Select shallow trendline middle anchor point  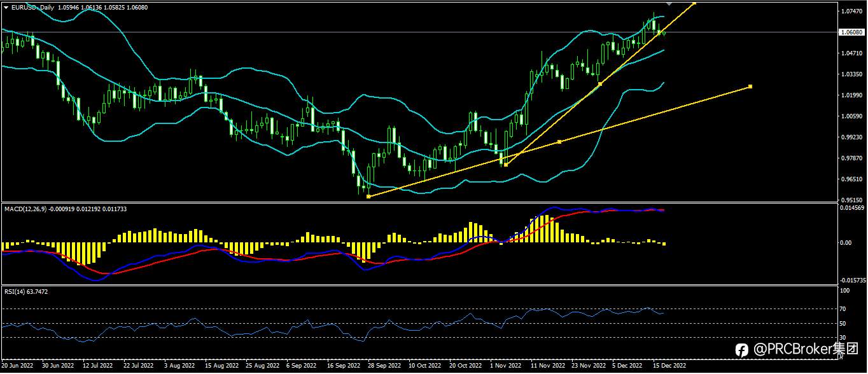559,142
